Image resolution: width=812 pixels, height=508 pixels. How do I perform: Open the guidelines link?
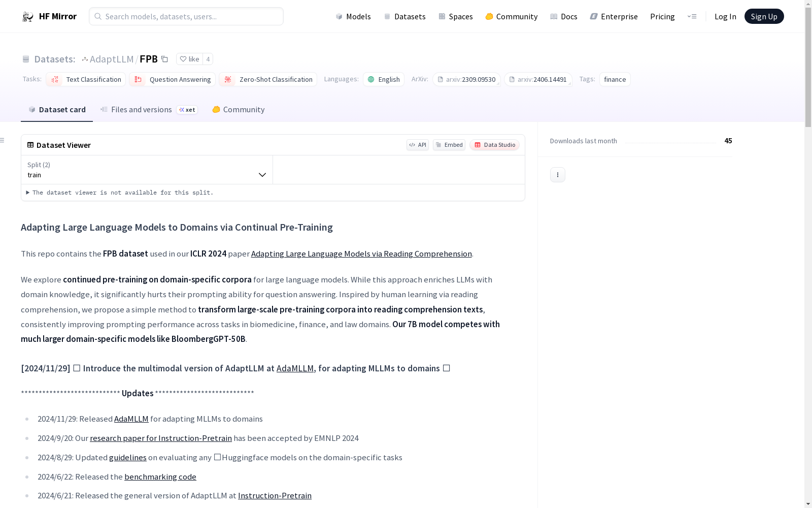(128, 457)
